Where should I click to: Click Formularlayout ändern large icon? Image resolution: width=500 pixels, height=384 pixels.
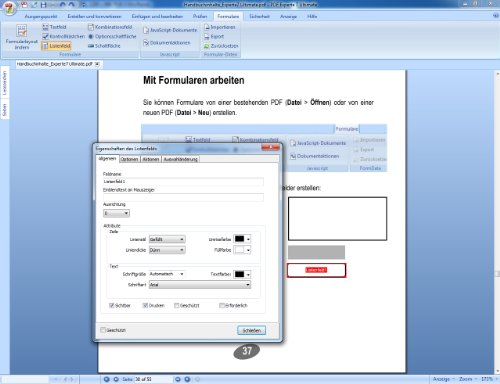(x=22, y=31)
